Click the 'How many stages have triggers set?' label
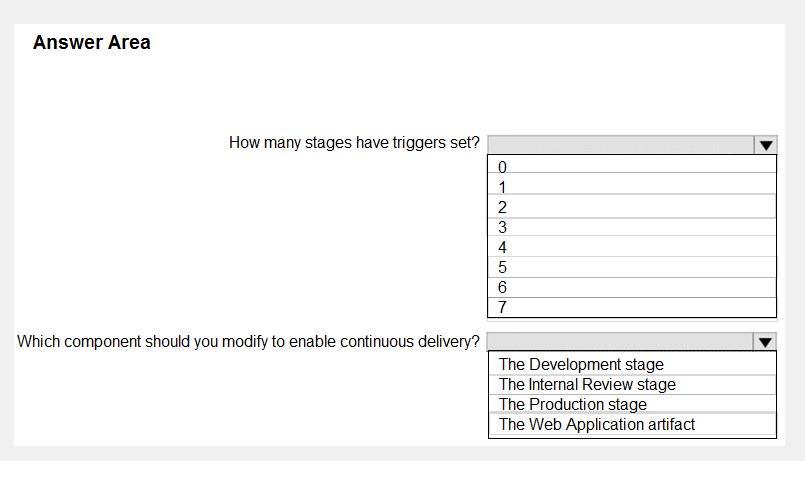805x482 pixels. coord(354,143)
